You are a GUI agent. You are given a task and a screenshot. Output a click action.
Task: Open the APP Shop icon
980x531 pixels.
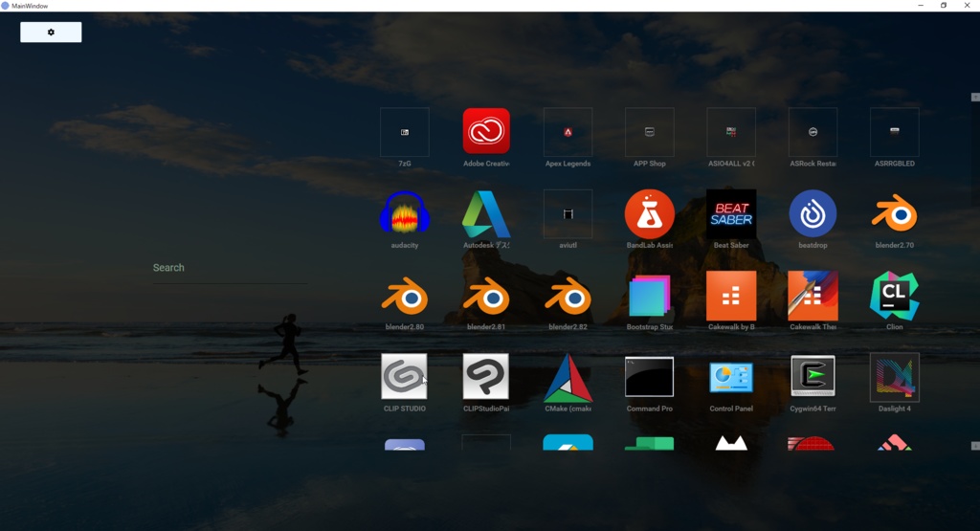coord(650,132)
